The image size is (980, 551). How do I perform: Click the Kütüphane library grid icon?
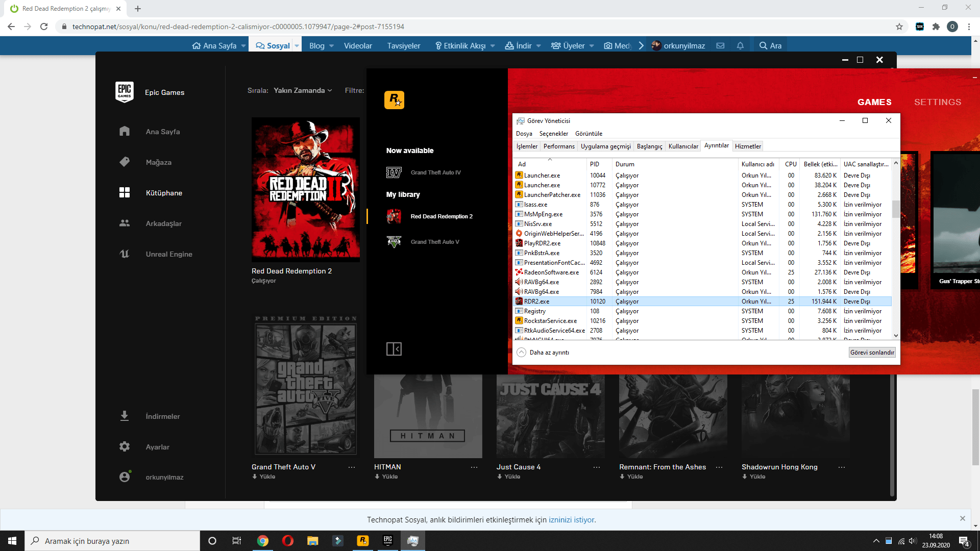(125, 192)
